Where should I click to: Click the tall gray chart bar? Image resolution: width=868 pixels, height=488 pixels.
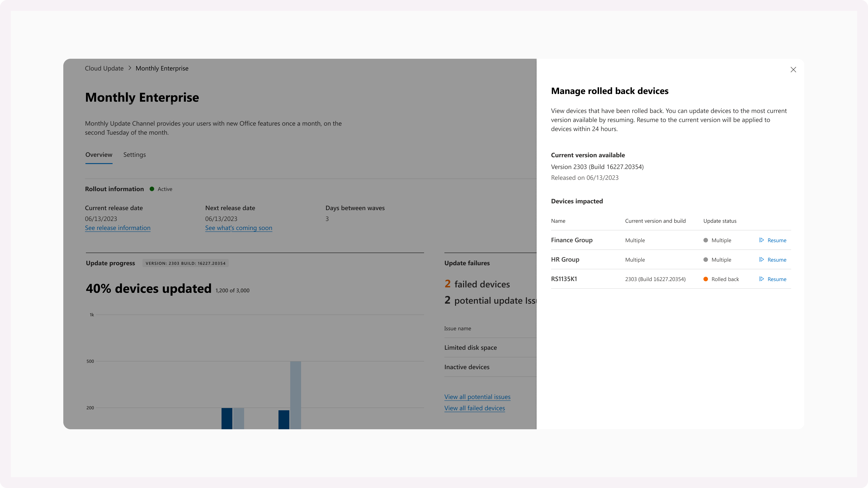pyautogui.click(x=295, y=395)
